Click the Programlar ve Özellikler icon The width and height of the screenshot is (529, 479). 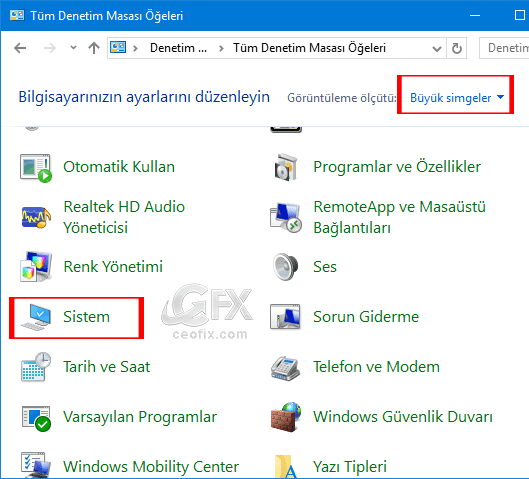286,167
